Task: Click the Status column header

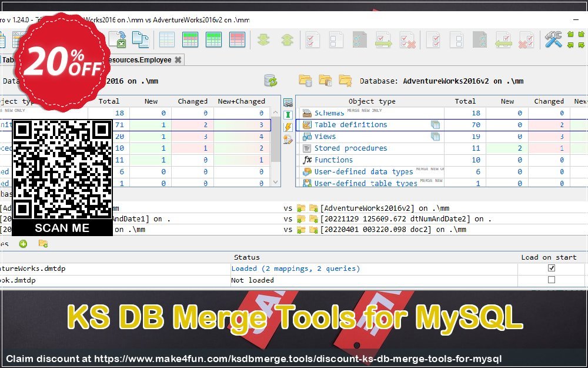Action: (247, 257)
